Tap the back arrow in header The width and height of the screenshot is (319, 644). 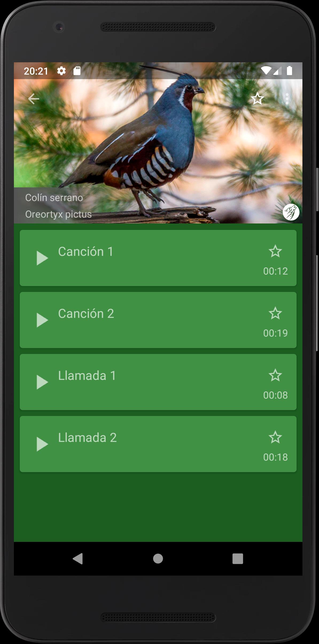pyautogui.click(x=33, y=99)
